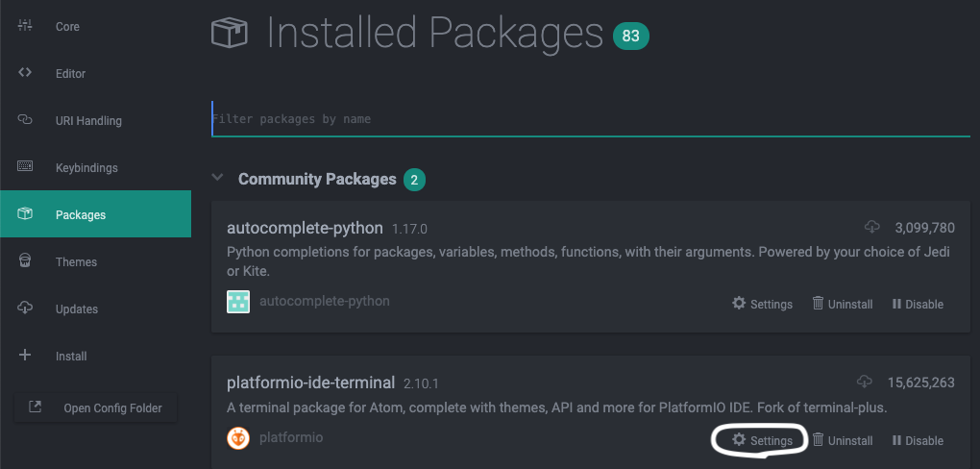Click the URI Handling link icon
980x469 pixels.
[x=25, y=119]
